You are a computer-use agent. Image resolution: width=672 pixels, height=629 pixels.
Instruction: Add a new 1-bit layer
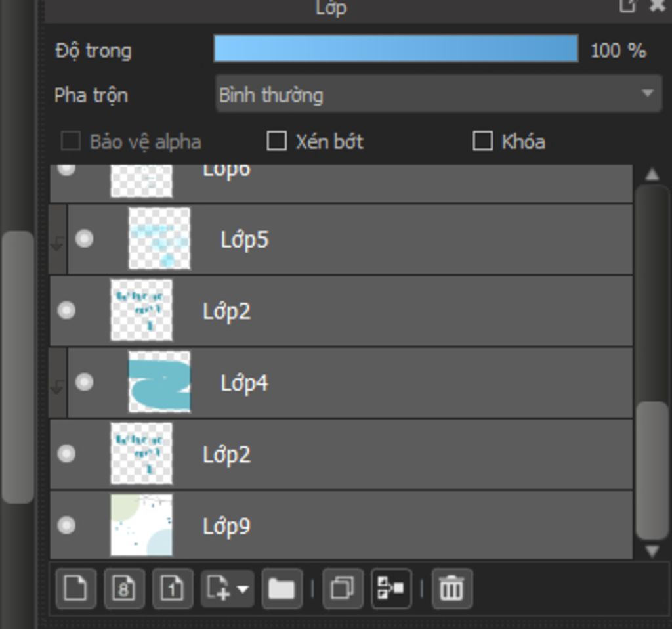click(173, 588)
